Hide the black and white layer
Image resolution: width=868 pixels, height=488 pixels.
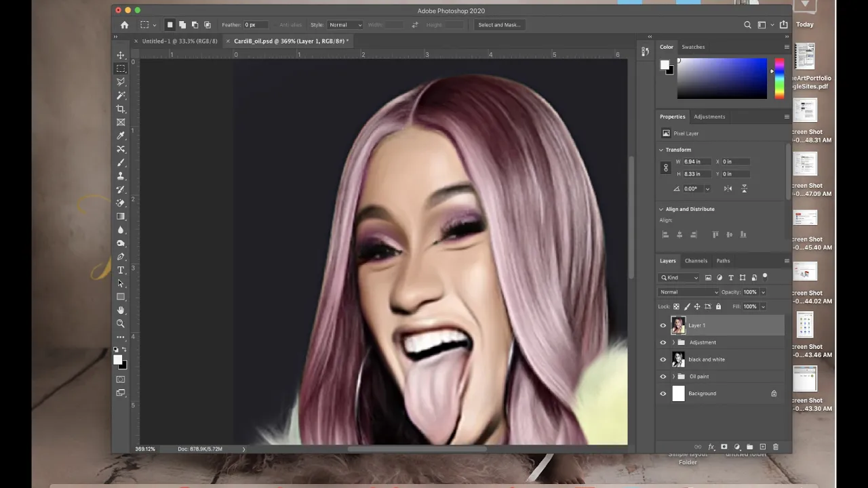pos(663,359)
